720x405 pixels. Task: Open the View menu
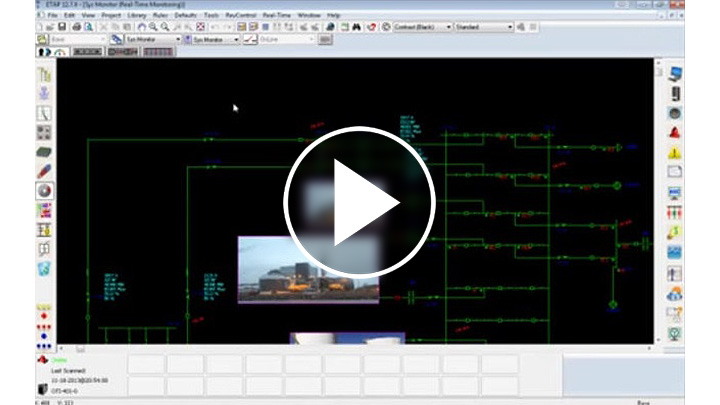pos(88,15)
